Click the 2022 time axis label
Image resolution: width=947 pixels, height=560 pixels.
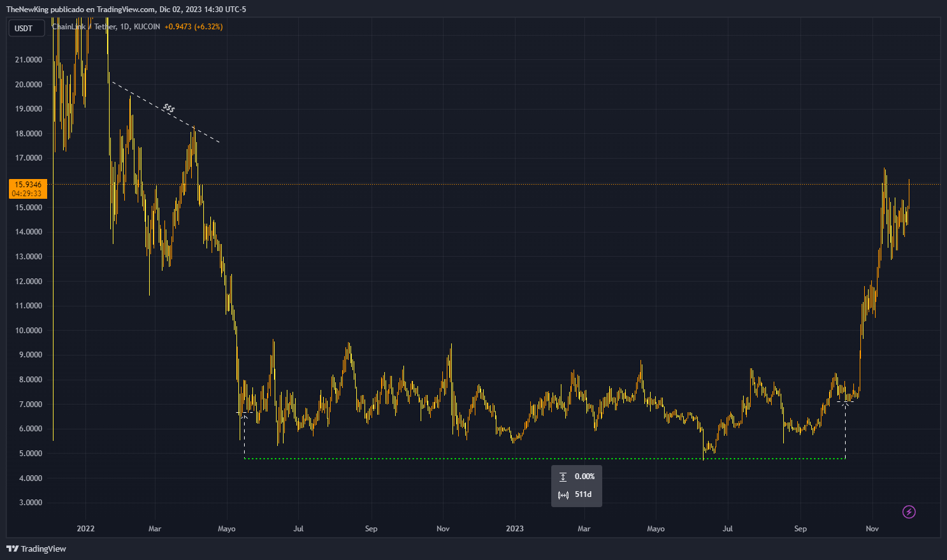click(x=85, y=529)
